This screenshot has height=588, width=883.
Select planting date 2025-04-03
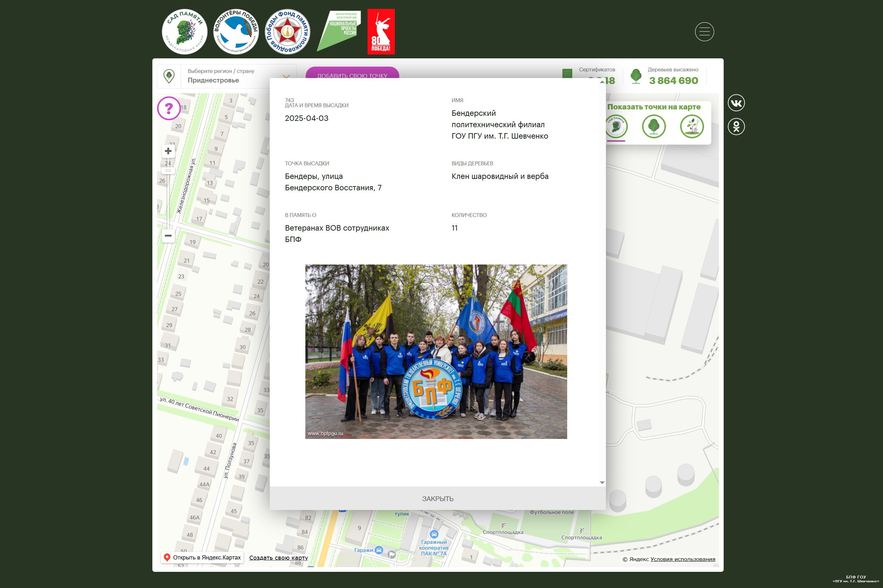307,119
